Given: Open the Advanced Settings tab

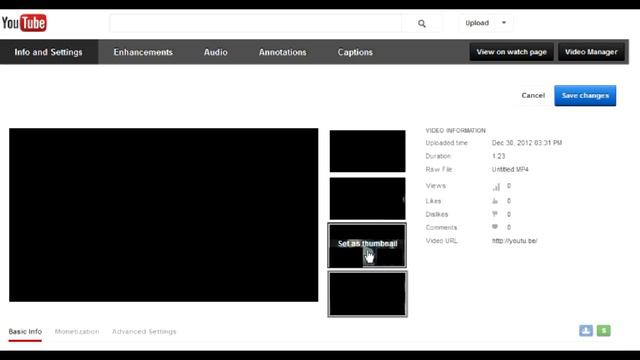Looking at the screenshot, I should 144,331.
